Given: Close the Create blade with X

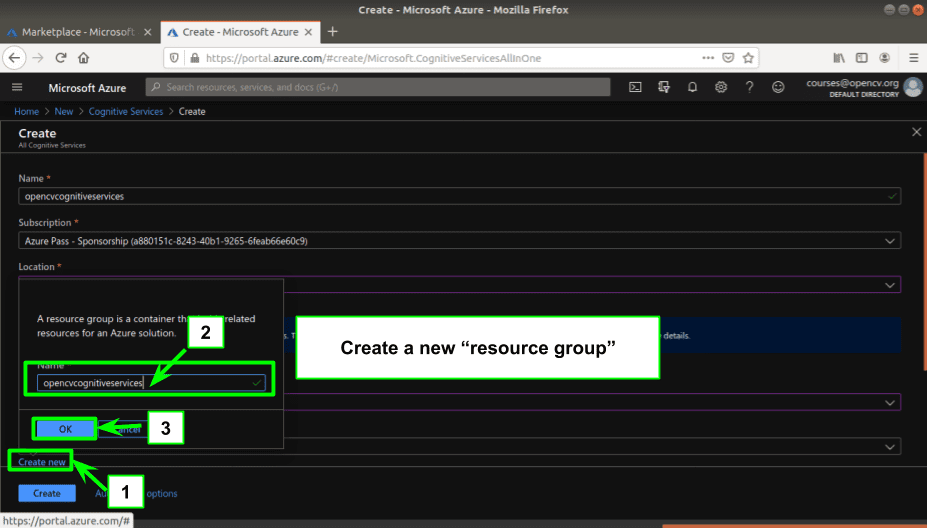Looking at the screenshot, I should (916, 132).
